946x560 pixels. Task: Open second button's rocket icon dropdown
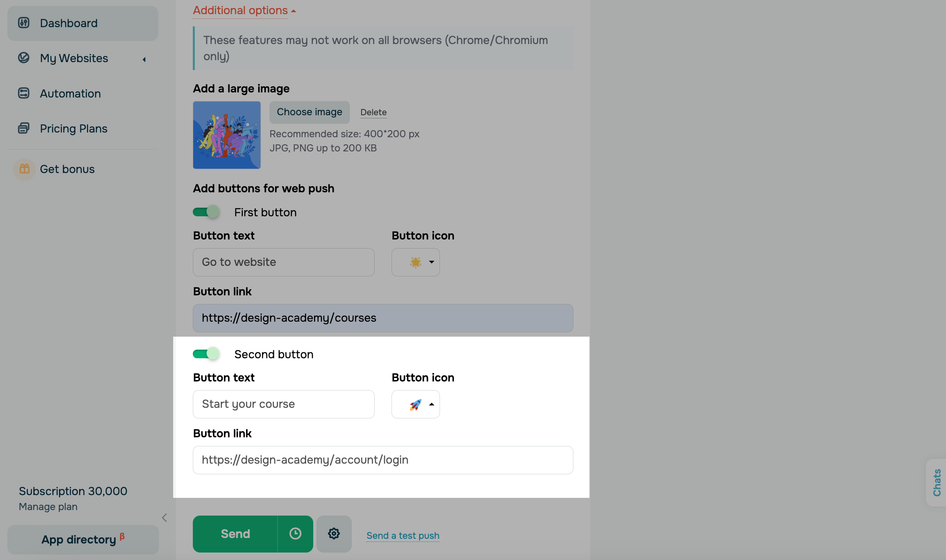coord(416,404)
